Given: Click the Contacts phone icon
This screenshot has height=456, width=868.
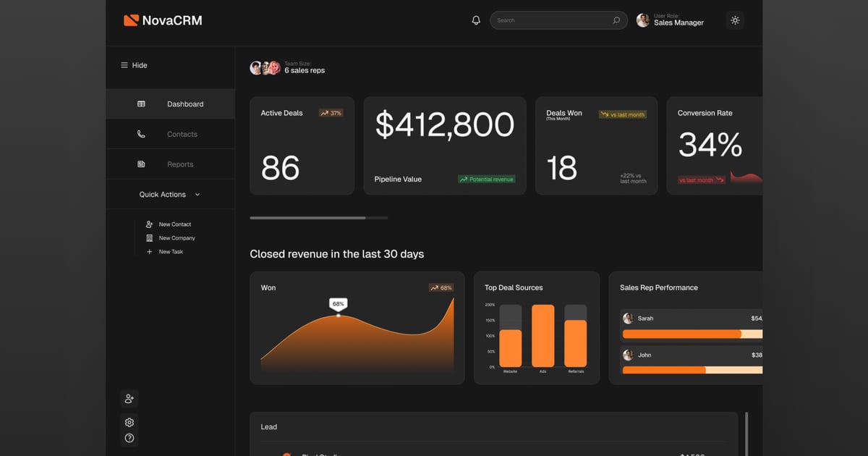Looking at the screenshot, I should coord(141,134).
